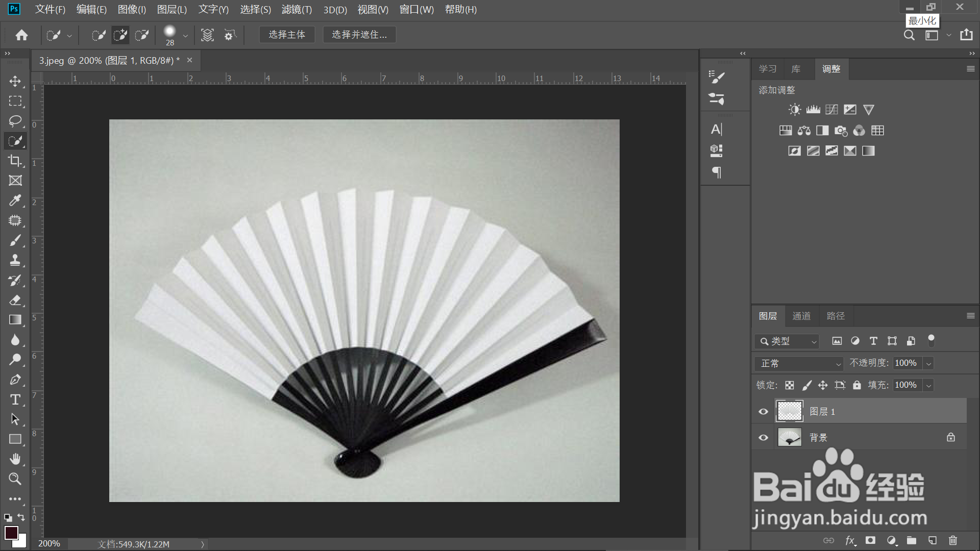Hide the 图层 1 layer
The width and height of the screenshot is (980, 551).
[763, 412]
